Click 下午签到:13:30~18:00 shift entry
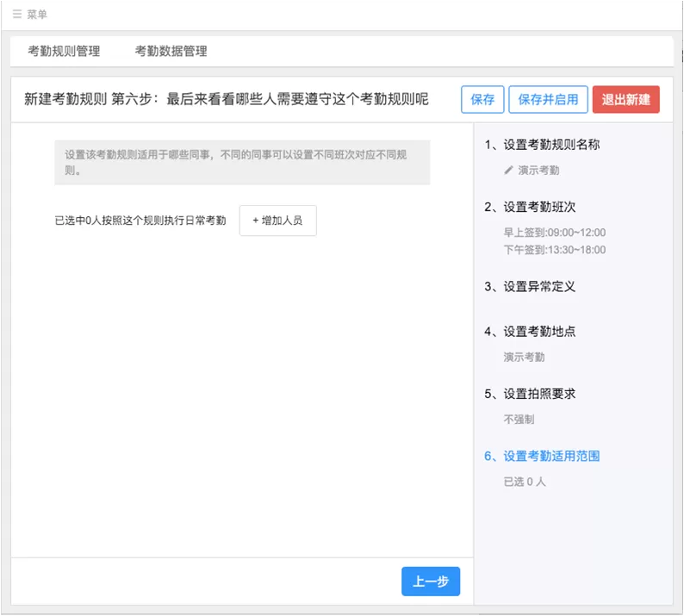This screenshot has width=684, height=616. click(555, 250)
